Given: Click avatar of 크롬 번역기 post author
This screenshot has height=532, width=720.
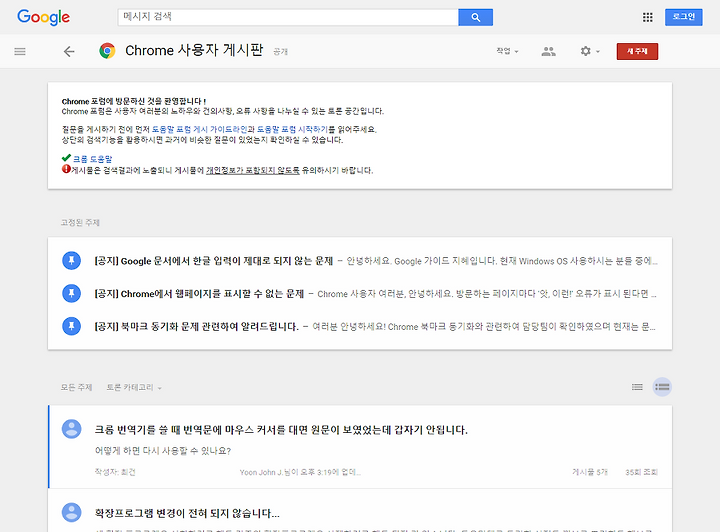Looking at the screenshot, I should tap(72, 429).
